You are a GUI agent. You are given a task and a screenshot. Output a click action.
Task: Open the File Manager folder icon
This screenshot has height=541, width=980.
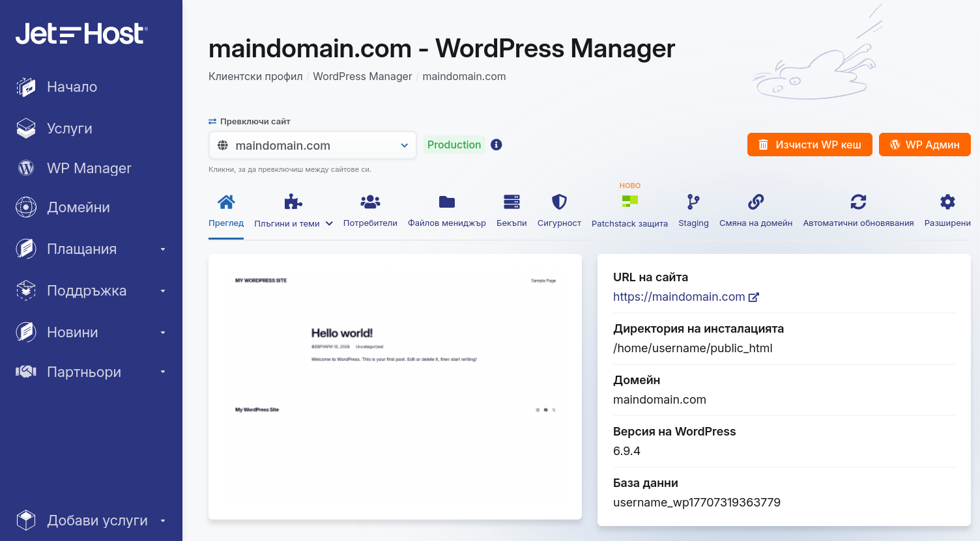(446, 202)
